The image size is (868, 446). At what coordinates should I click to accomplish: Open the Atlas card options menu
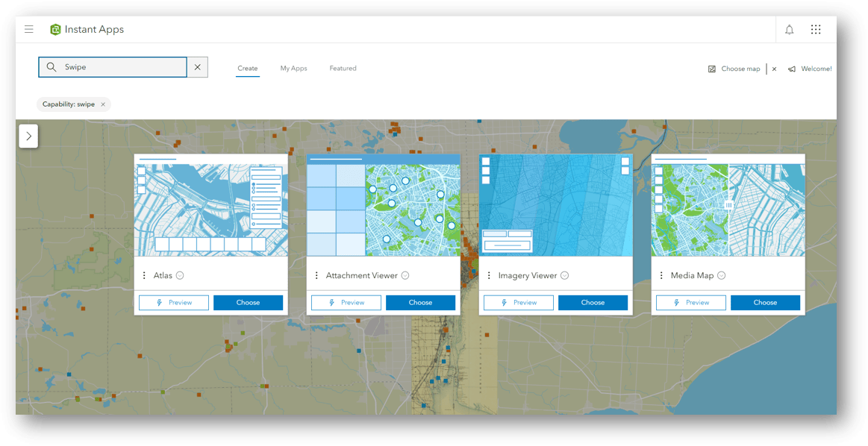(x=144, y=275)
